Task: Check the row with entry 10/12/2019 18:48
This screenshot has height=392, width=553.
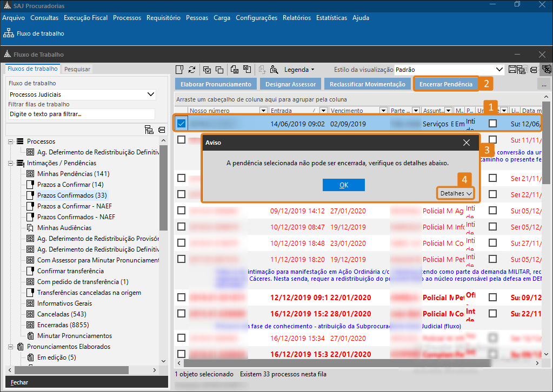Action: pos(181,243)
